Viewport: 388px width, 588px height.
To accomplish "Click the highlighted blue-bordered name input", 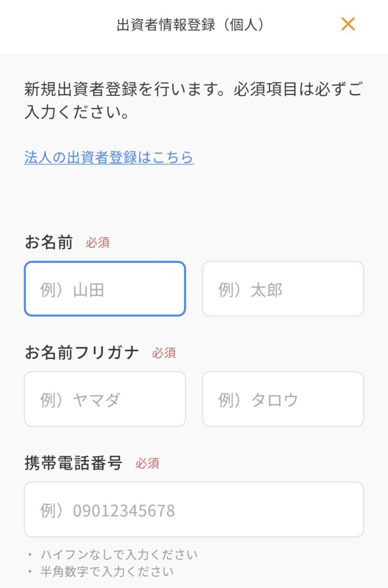I will pos(105,289).
